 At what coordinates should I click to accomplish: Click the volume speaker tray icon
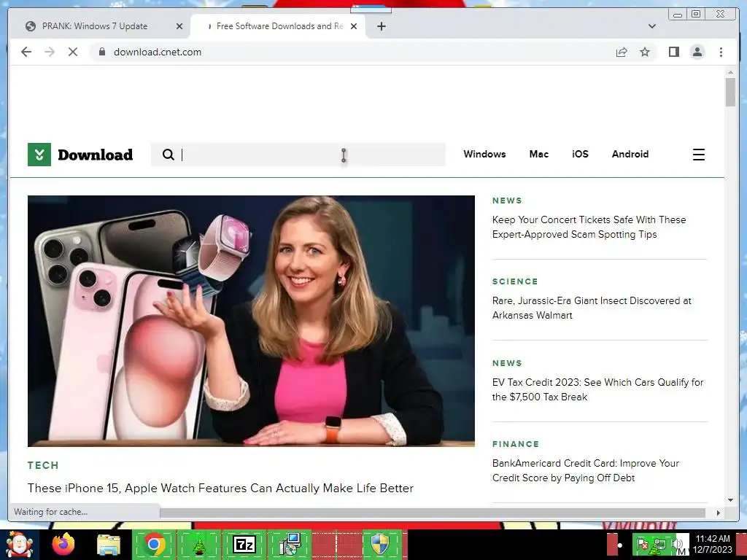(x=676, y=544)
